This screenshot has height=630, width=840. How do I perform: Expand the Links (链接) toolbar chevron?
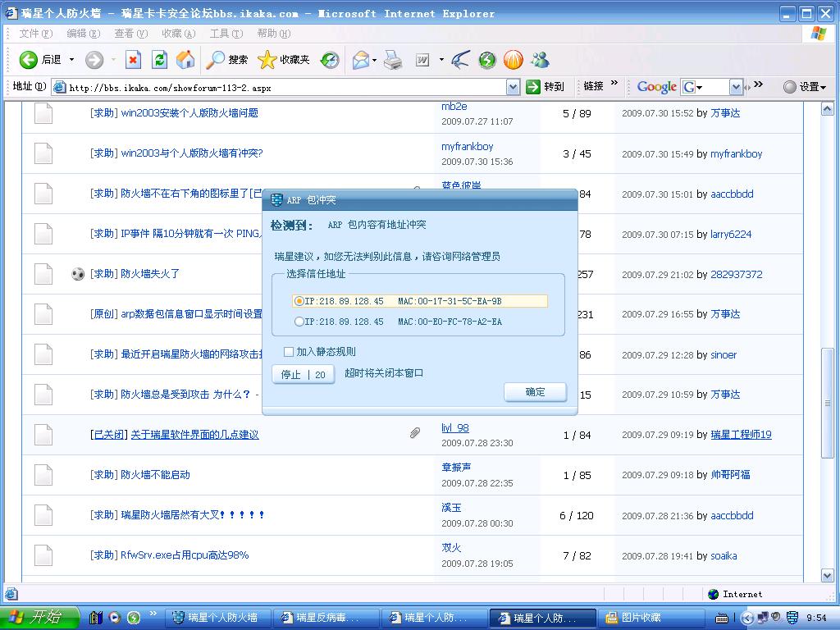pos(614,83)
